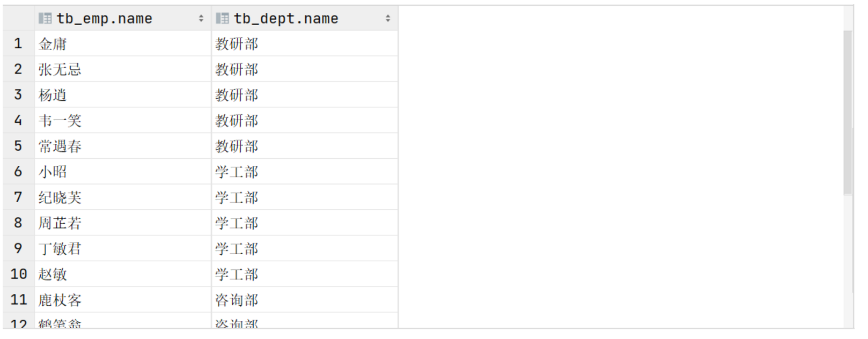This screenshot has height=339, width=868.
Task: Click the table icon beside tb_dept.name header
Action: (222, 18)
